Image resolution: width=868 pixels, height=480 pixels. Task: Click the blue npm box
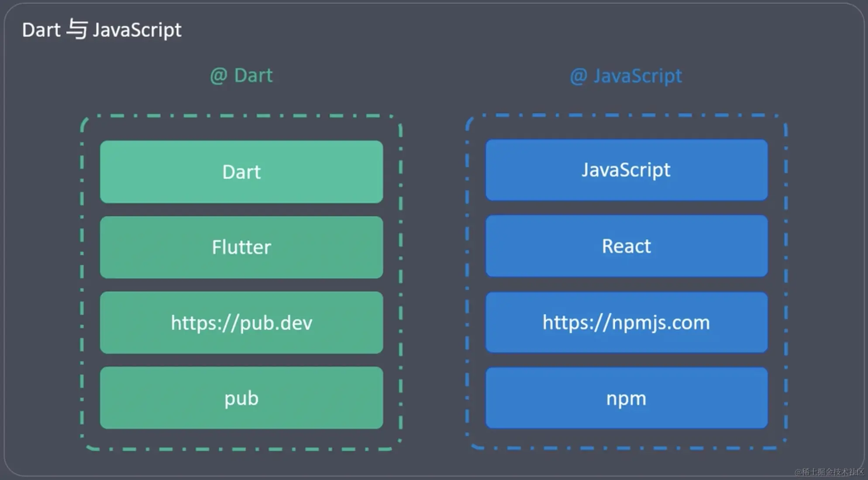click(x=626, y=398)
